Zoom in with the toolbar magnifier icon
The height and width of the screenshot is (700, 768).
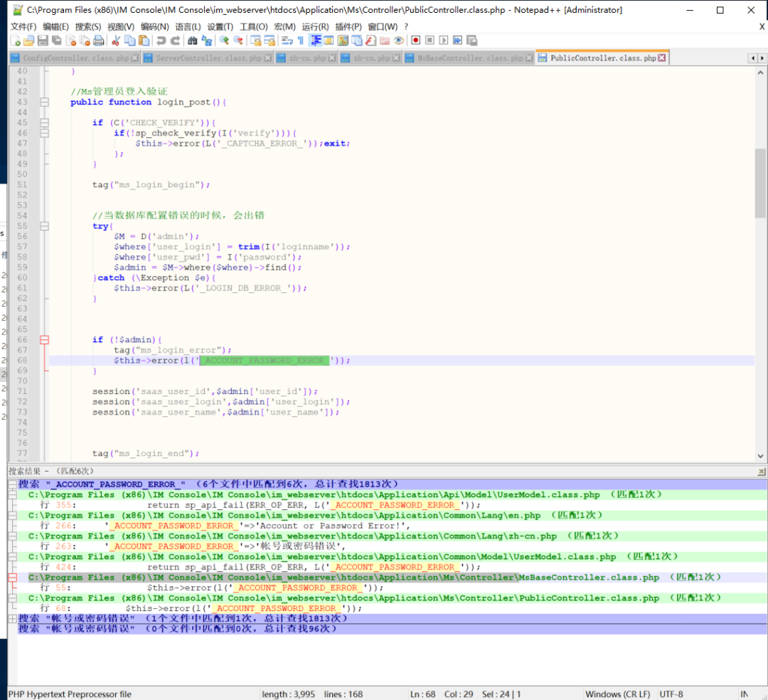pyautogui.click(x=224, y=41)
